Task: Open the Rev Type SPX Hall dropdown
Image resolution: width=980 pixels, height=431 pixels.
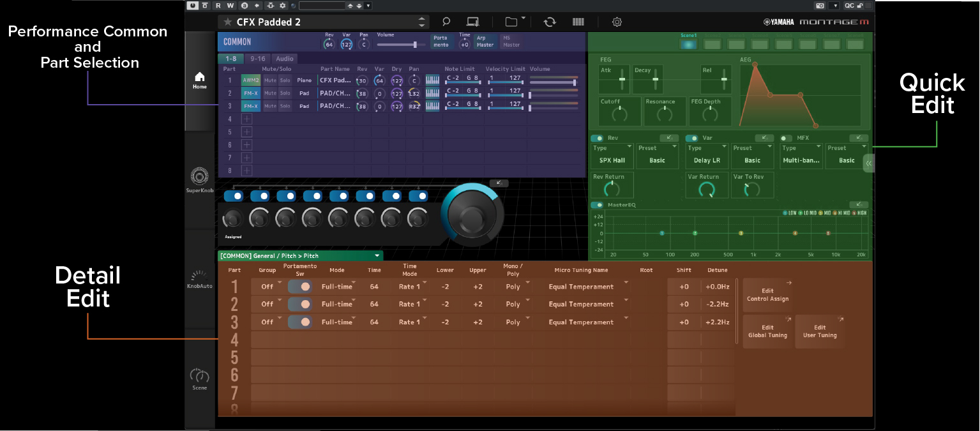Action: (x=612, y=156)
